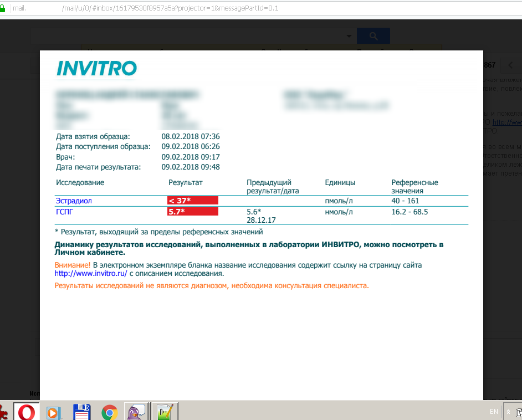Open the Эстрадиол test link

74,201
